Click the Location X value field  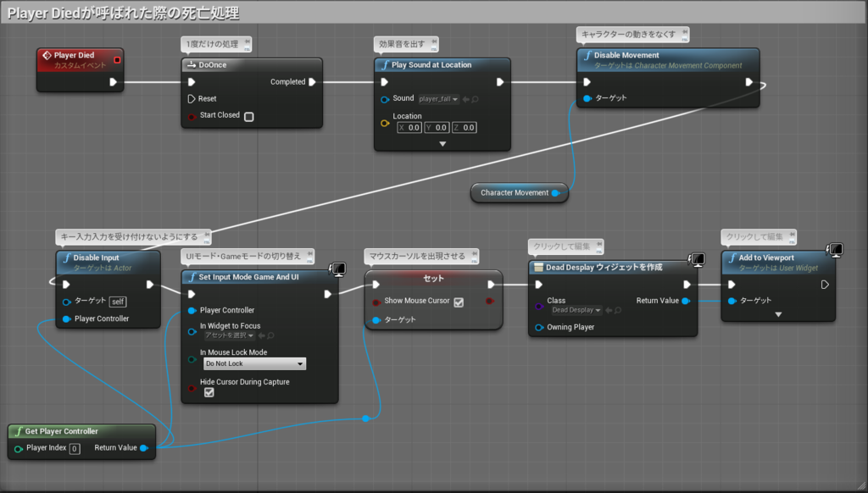click(x=409, y=127)
